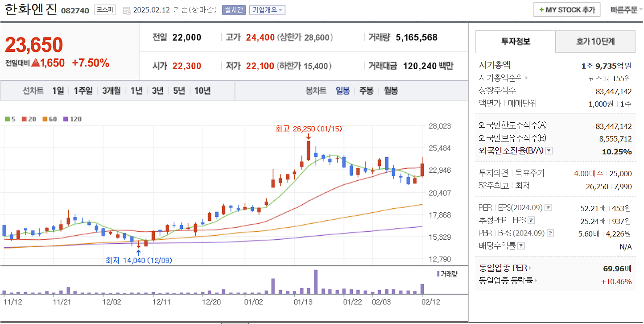Screen dimensions: 644x324
Task: Click the MY STOCK 추가 button
Action: tap(566, 9)
